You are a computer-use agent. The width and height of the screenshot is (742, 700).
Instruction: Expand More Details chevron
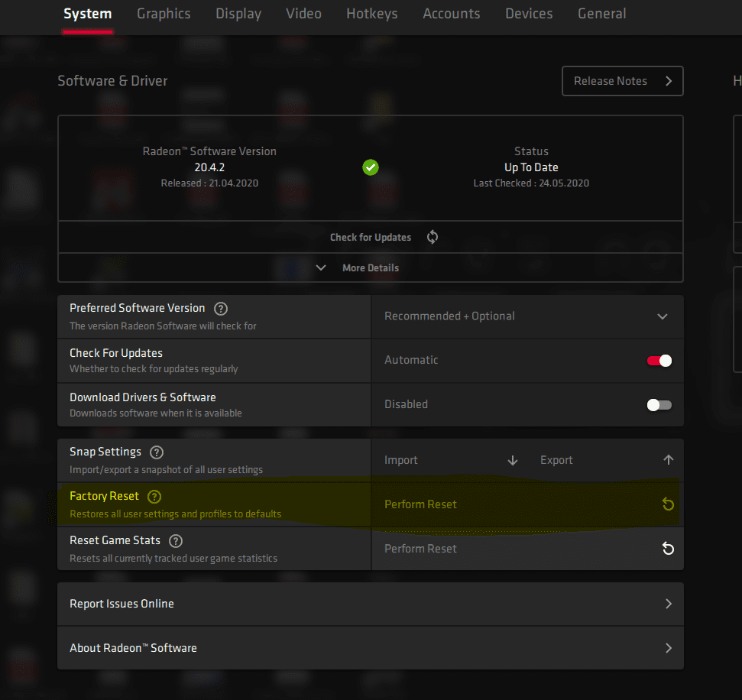[321, 268]
